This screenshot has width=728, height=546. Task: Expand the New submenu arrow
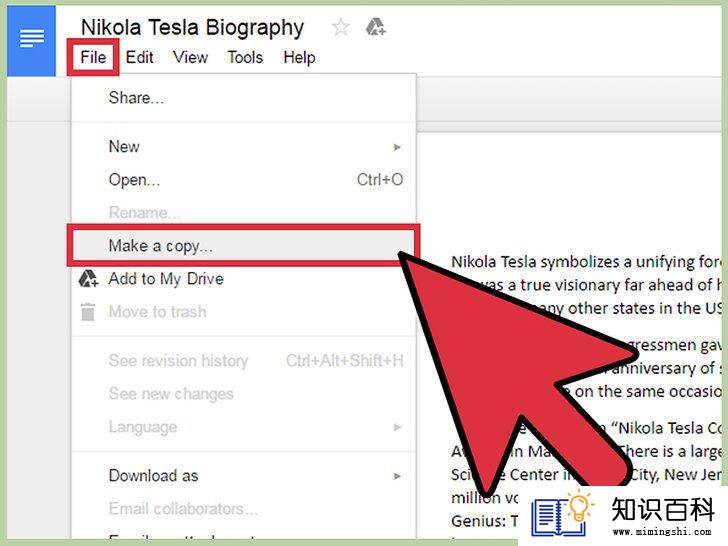point(397,147)
